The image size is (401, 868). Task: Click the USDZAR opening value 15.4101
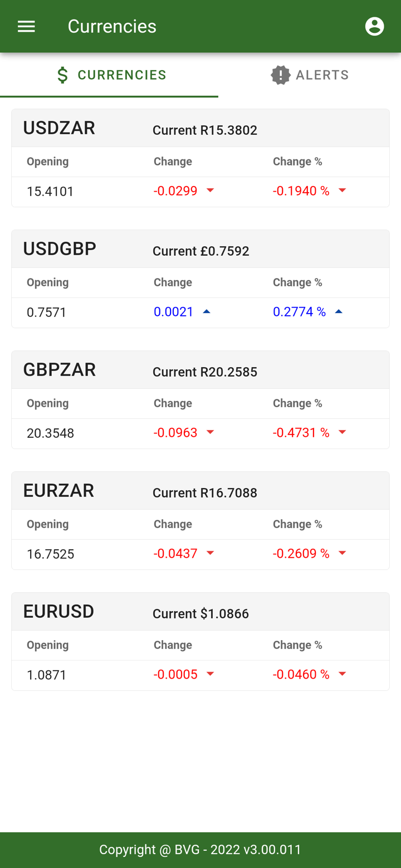click(x=50, y=192)
